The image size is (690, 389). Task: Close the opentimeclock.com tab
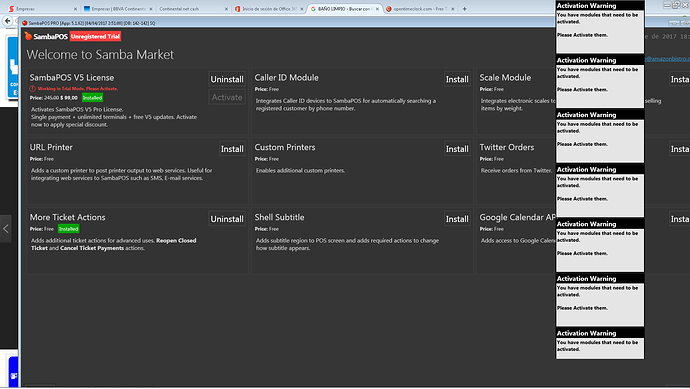(453, 9)
